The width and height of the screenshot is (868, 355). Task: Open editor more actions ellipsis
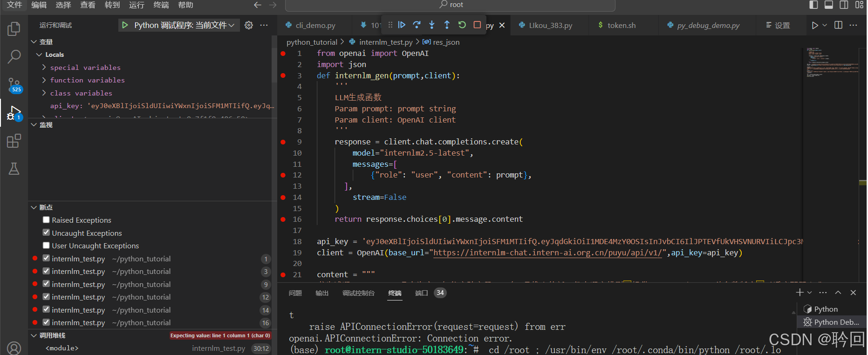click(853, 25)
